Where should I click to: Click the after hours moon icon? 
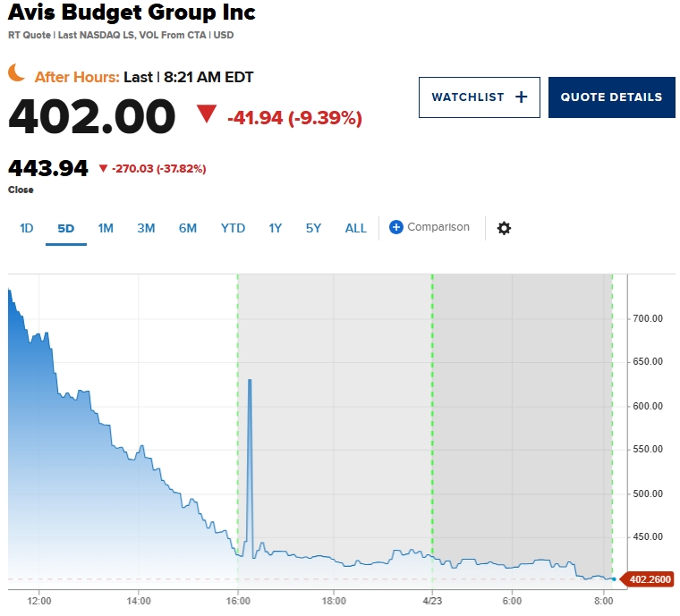(x=18, y=74)
